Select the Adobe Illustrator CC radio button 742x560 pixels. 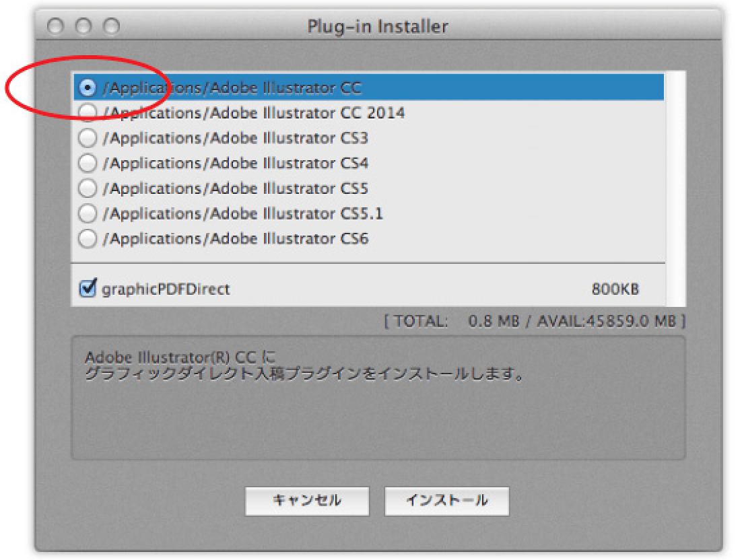pos(88,87)
